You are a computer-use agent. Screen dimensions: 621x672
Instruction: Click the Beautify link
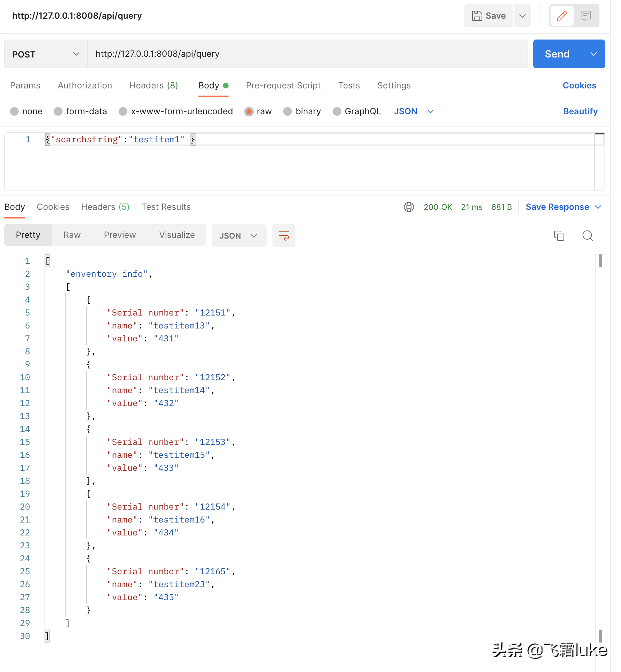(x=580, y=111)
